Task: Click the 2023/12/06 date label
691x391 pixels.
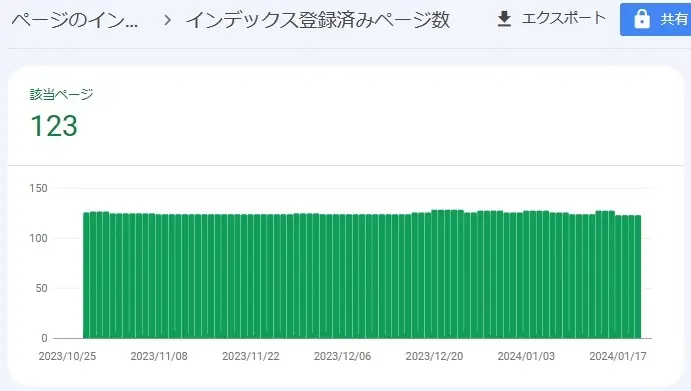Action: [x=342, y=356]
